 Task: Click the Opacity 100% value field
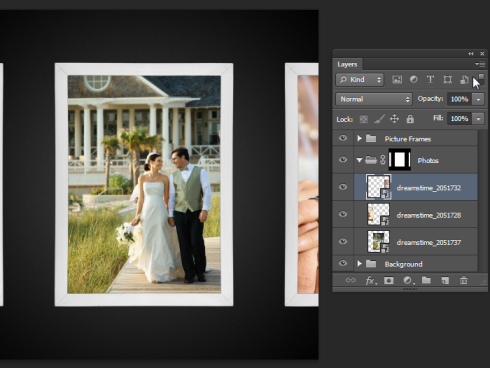pos(459,99)
